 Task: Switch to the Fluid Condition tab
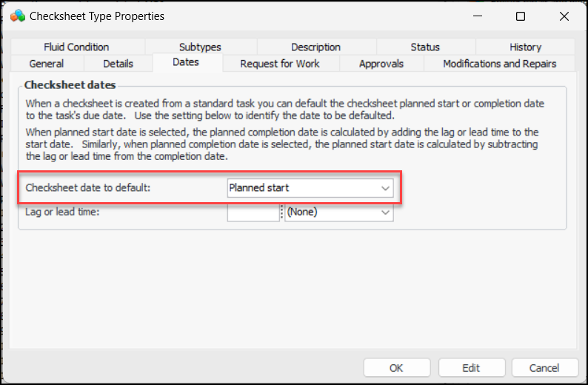pyautogui.click(x=76, y=47)
